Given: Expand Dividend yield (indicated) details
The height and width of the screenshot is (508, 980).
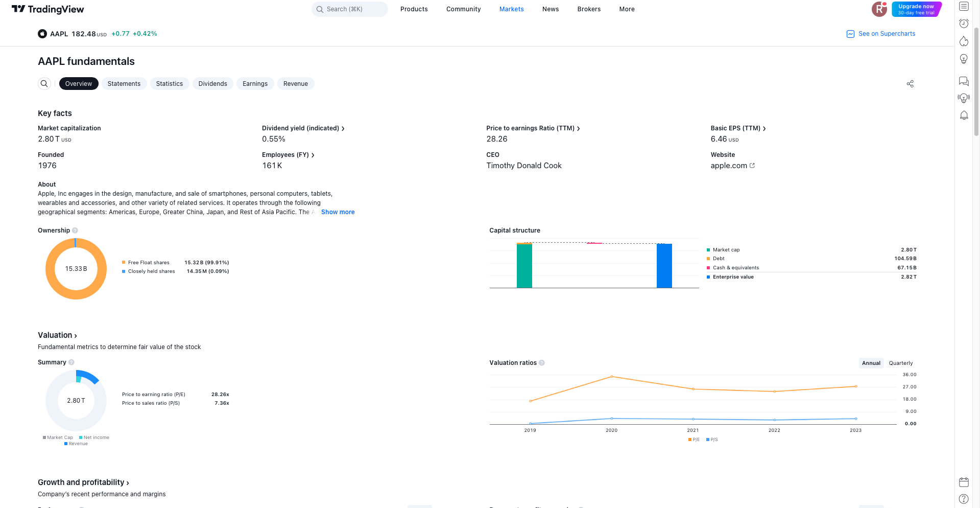Looking at the screenshot, I should pos(303,128).
